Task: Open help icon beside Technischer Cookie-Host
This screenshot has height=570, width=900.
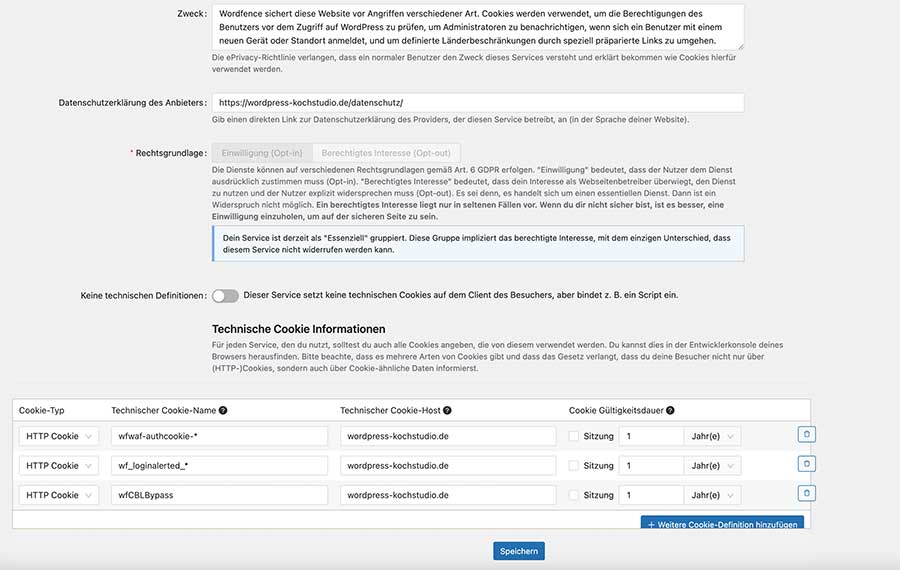Action: click(447, 410)
